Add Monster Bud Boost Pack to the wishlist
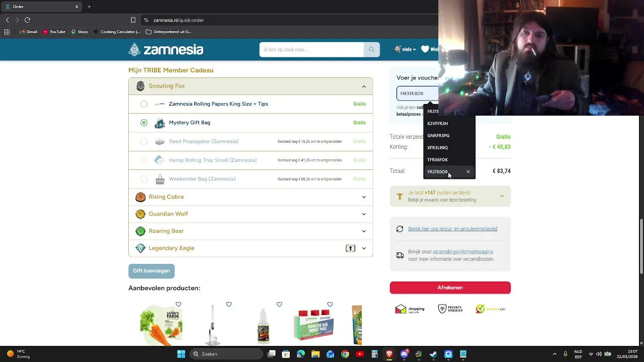 click(330, 305)
